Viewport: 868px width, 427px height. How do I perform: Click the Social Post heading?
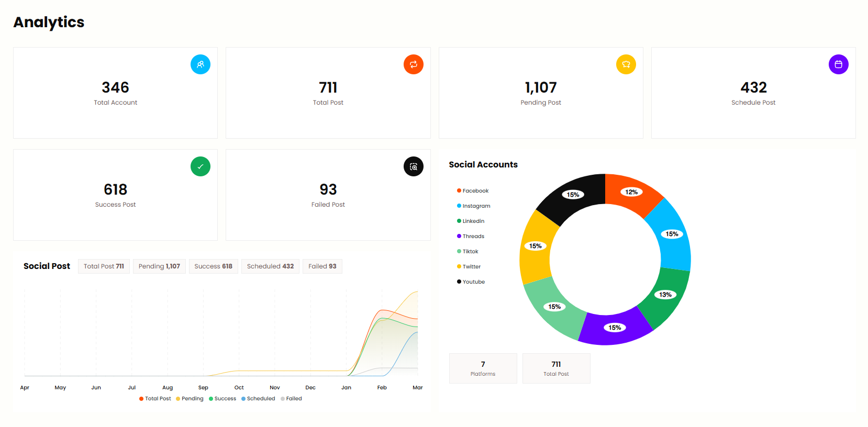(47, 266)
